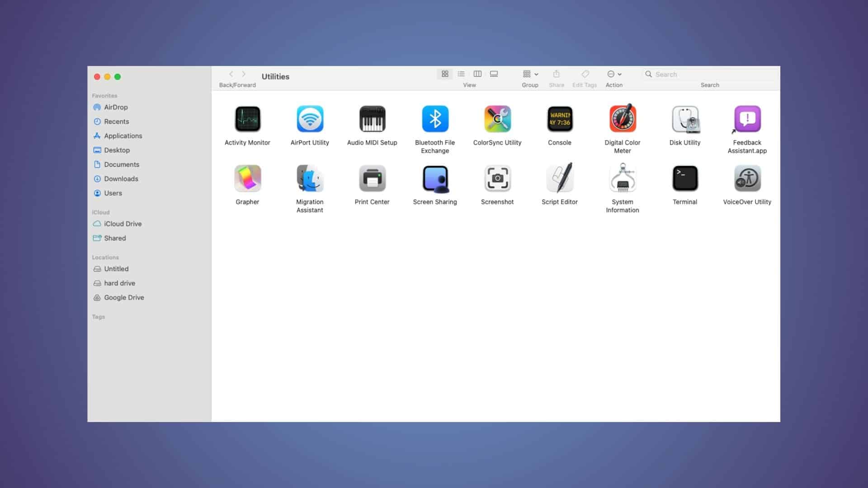Select the Activity Monitor icon
868x488 pixels.
(x=247, y=119)
